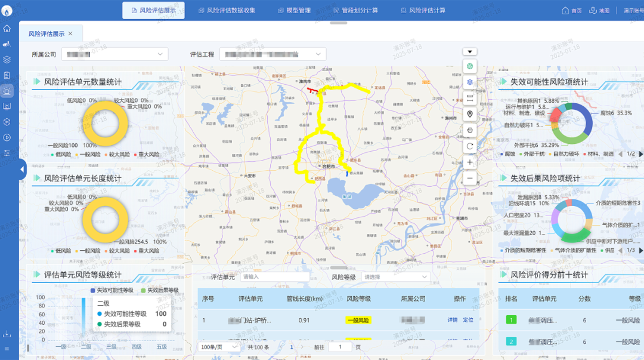Open the 100条/页 page size dropdown

[219, 347]
